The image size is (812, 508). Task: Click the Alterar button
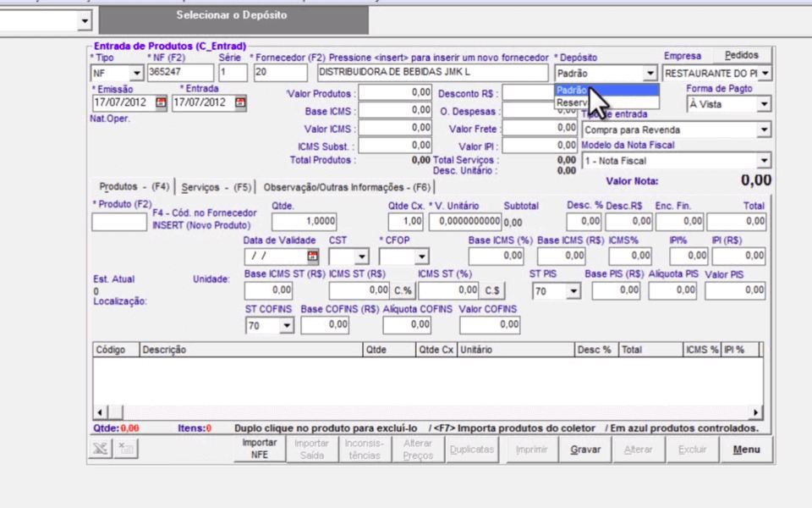pyautogui.click(x=638, y=449)
